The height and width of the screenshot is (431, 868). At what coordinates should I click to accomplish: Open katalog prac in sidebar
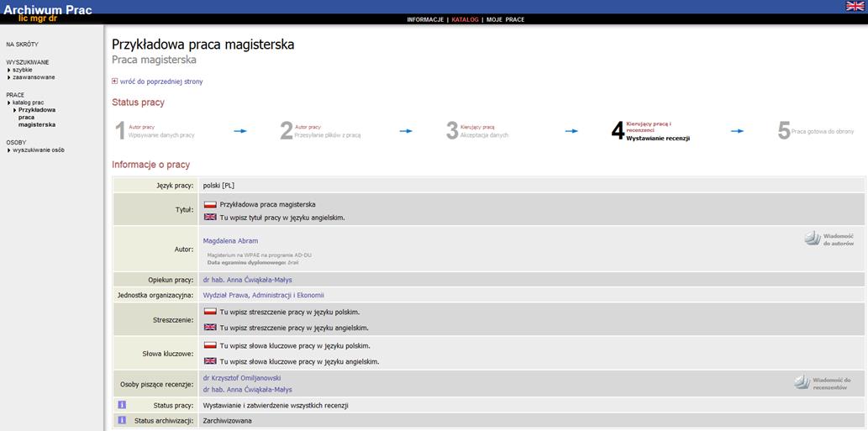[x=29, y=102]
